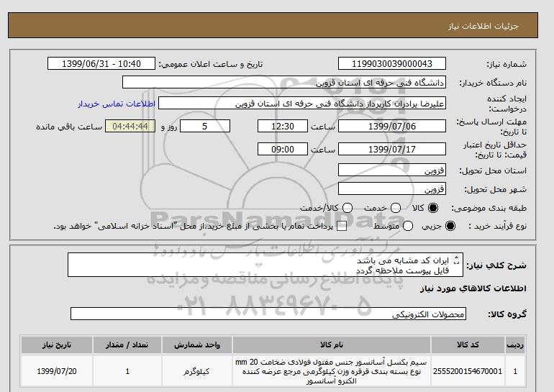The height and width of the screenshot is (392, 554).
Task: Click need date 1399/07/20 cell
Action: 57,371
